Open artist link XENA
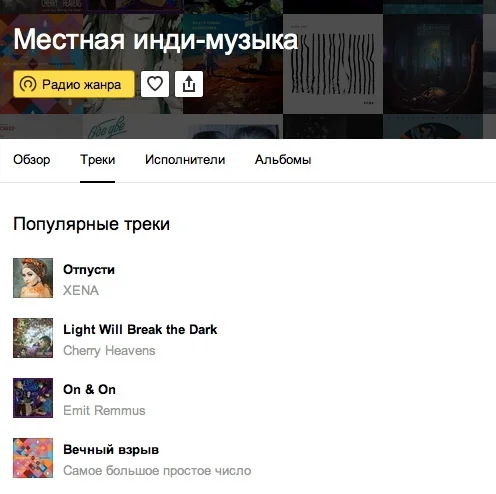The width and height of the screenshot is (496, 494). pos(81,290)
